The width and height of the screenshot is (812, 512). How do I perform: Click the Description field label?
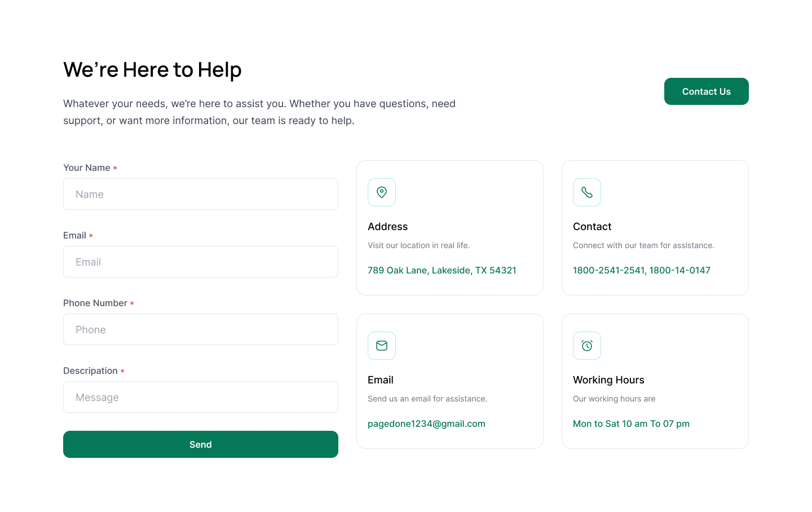click(x=90, y=370)
